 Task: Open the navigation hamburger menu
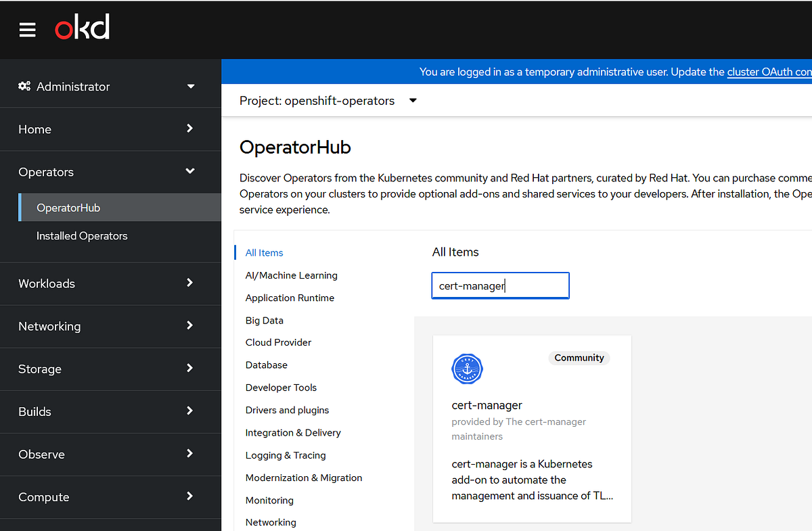[x=27, y=29]
